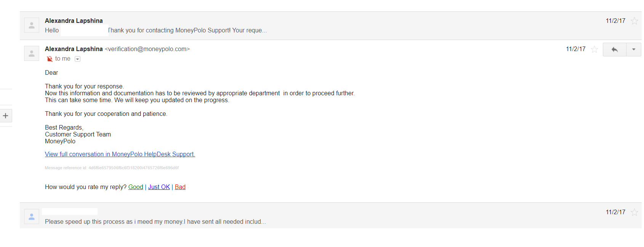The width and height of the screenshot is (644, 247).
Task: Click the red no-encryption lock icon
Action: pos(50,59)
